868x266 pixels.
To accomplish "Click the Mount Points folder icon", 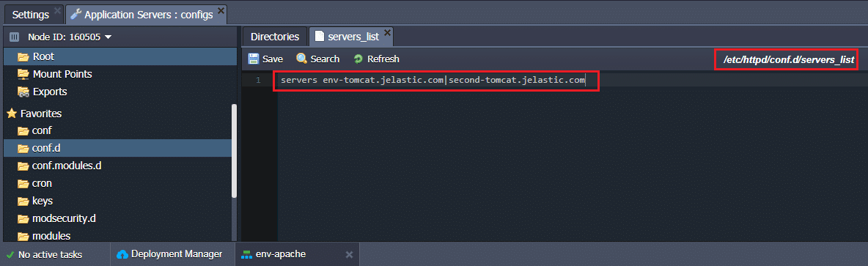I will click(x=23, y=74).
